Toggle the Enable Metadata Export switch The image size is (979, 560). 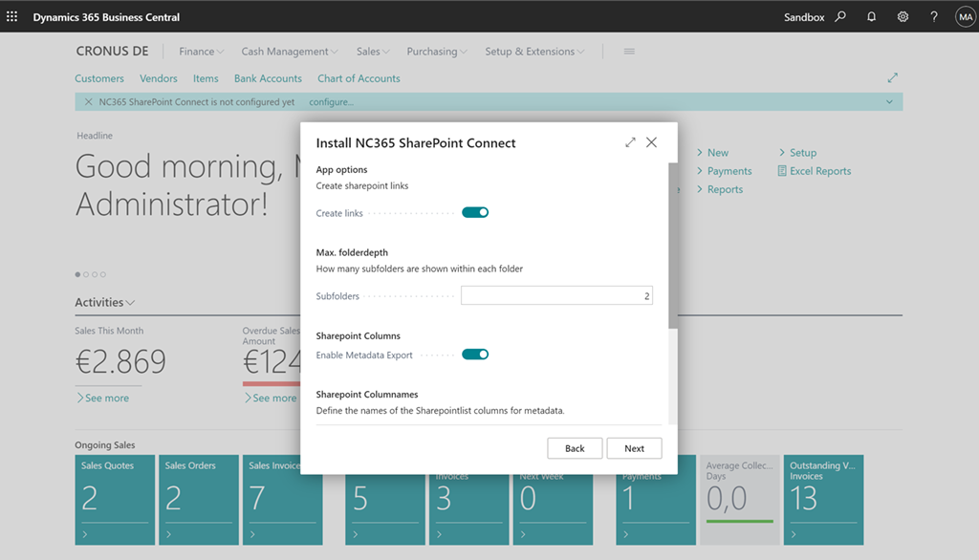pos(475,354)
